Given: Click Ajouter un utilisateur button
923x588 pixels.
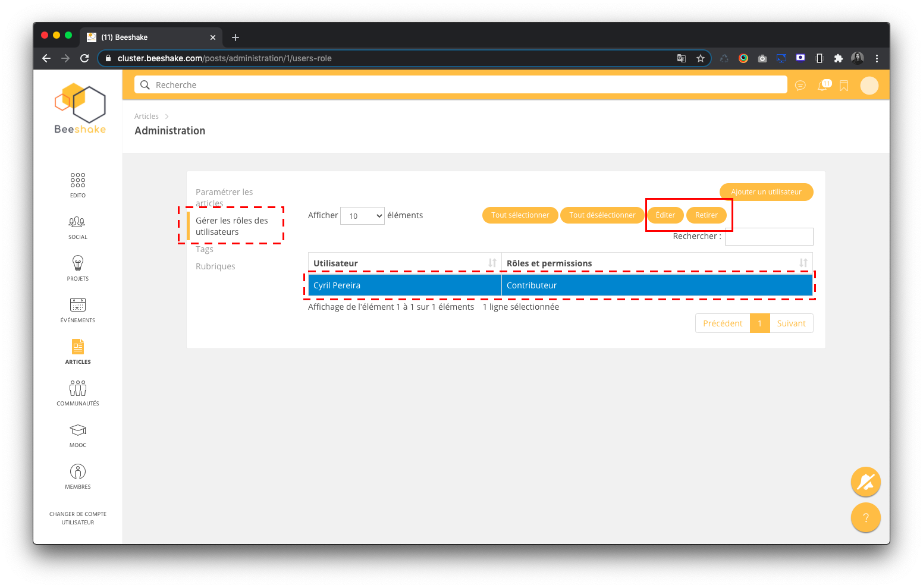Looking at the screenshot, I should pyautogui.click(x=766, y=192).
